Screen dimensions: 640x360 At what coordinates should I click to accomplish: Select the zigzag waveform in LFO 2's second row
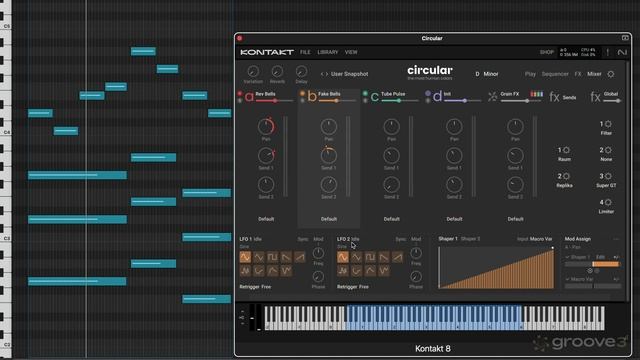tap(384, 271)
